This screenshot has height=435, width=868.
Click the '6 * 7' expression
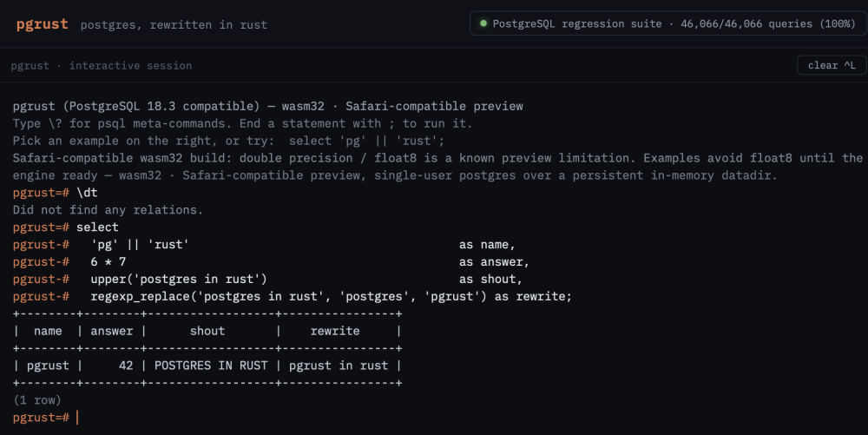click(108, 261)
